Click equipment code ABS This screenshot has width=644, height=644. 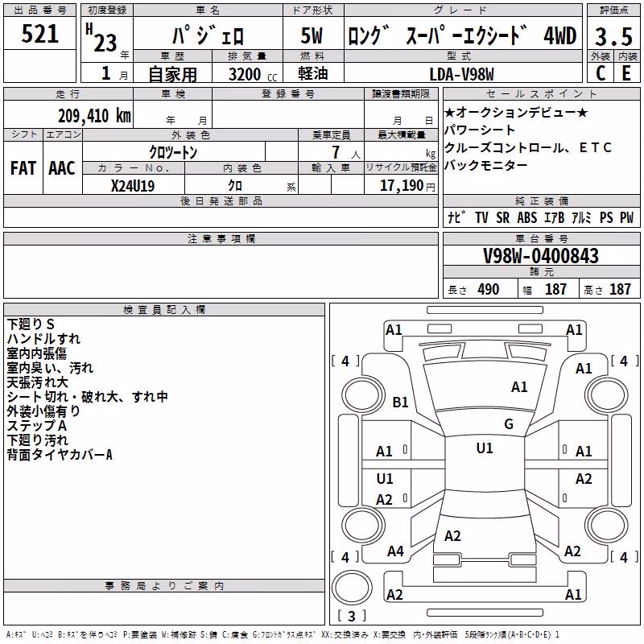pos(527,217)
